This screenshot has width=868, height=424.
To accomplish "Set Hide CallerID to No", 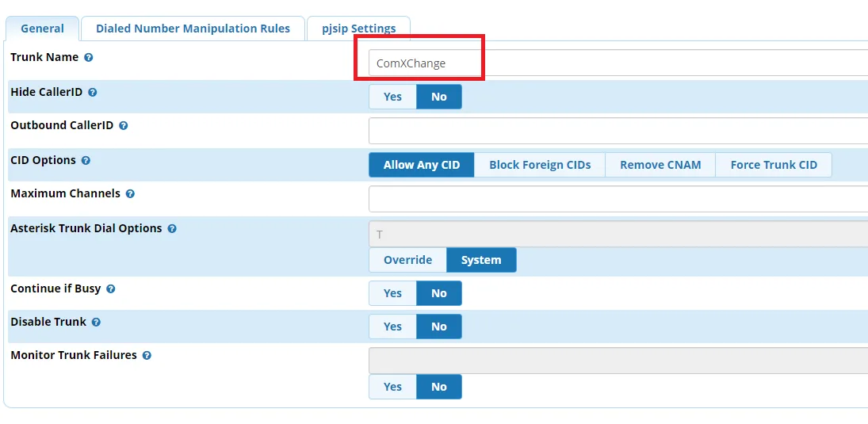I will click(439, 97).
